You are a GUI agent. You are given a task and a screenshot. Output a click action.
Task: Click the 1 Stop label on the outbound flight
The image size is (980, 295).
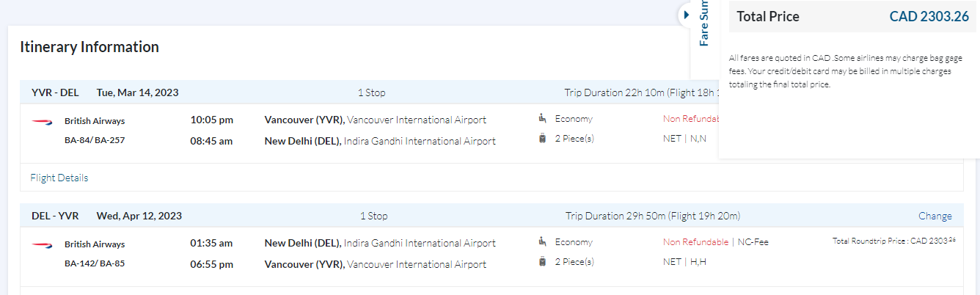tap(371, 92)
